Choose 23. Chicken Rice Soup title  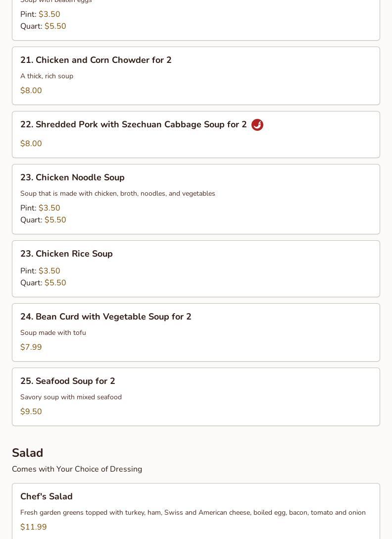pos(66,254)
